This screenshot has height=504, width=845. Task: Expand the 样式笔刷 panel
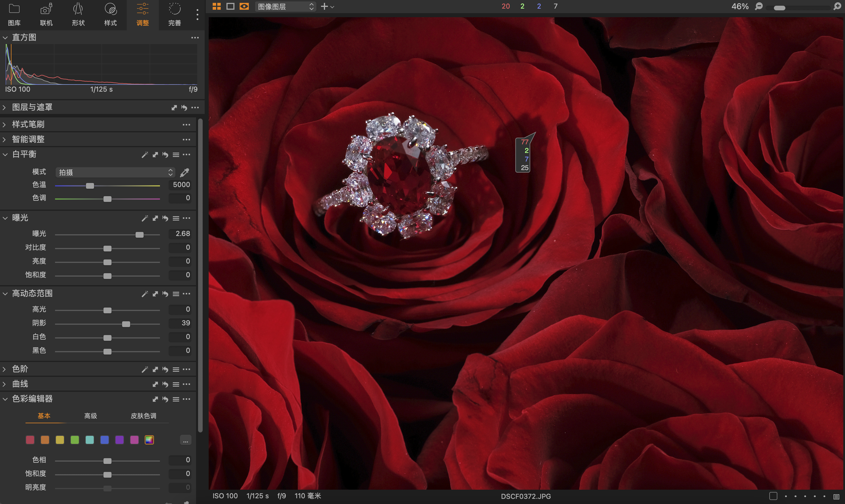[x=4, y=125]
